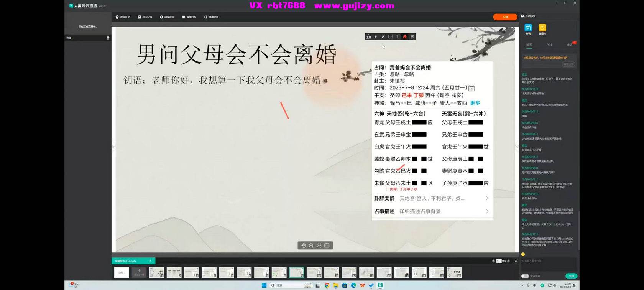Go to the previous slide page

493,261
